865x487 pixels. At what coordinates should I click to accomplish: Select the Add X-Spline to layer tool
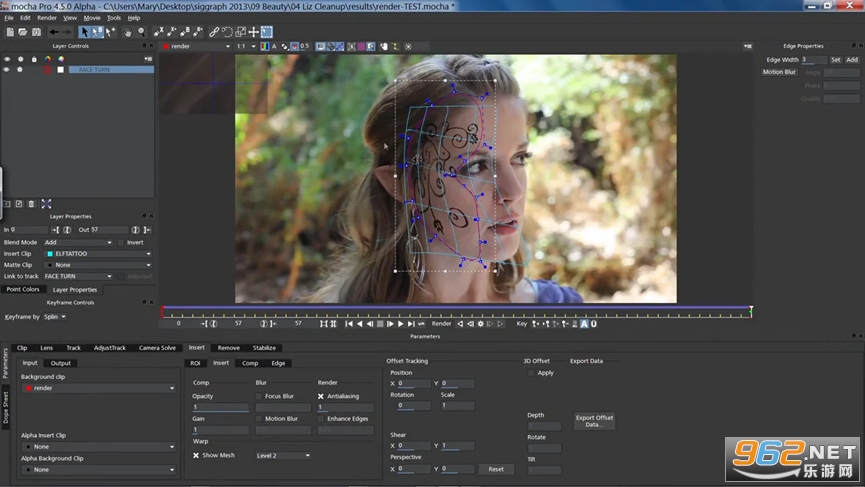172,32
